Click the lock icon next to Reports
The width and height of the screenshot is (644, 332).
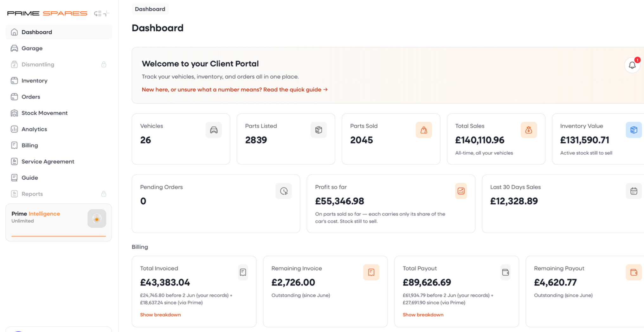pyautogui.click(x=104, y=194)
